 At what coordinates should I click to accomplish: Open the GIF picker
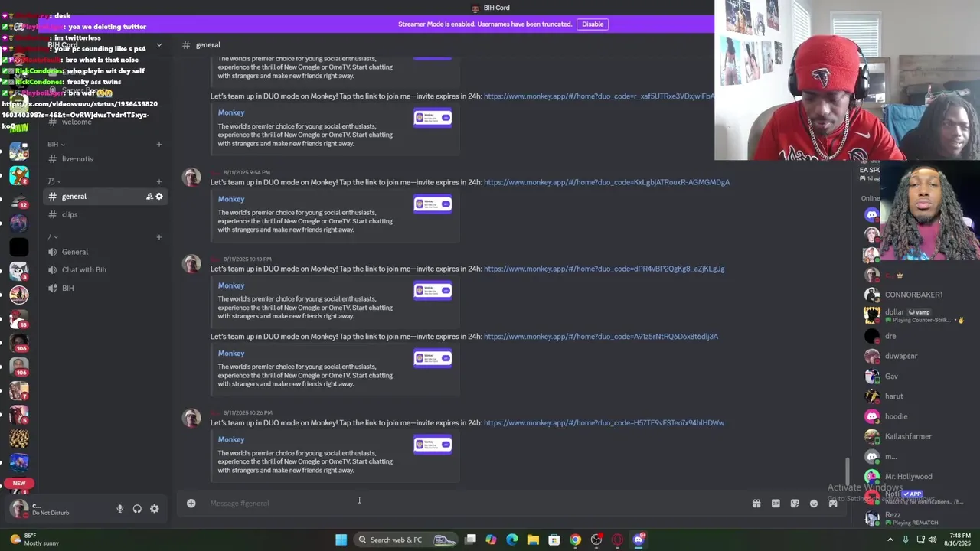776,504
